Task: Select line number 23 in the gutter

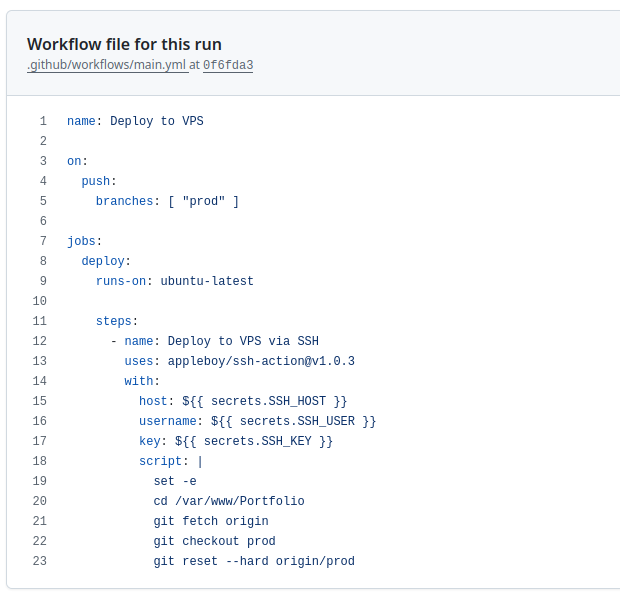Action: coord(40,561)
